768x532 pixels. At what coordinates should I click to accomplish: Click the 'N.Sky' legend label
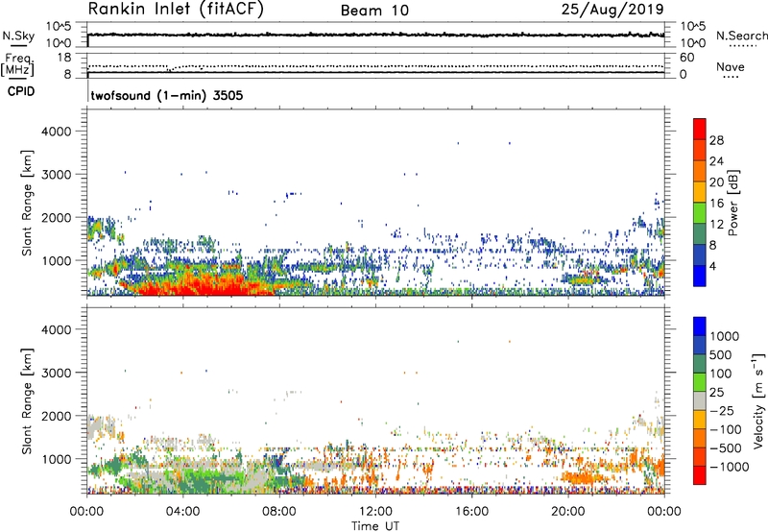point(18,36)
